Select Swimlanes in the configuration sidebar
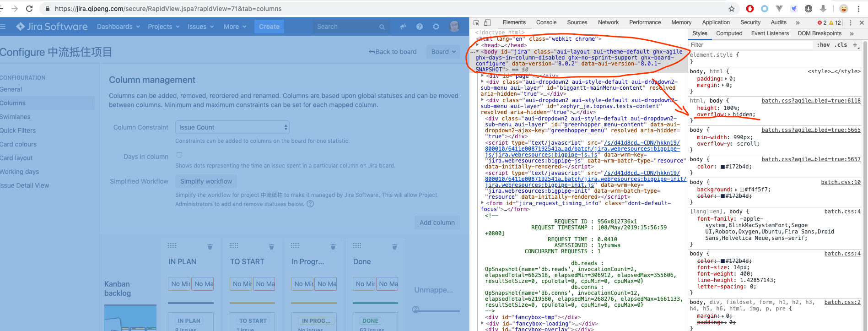Image resolution: width=868 pixels, height=331 pixels. 15,117
